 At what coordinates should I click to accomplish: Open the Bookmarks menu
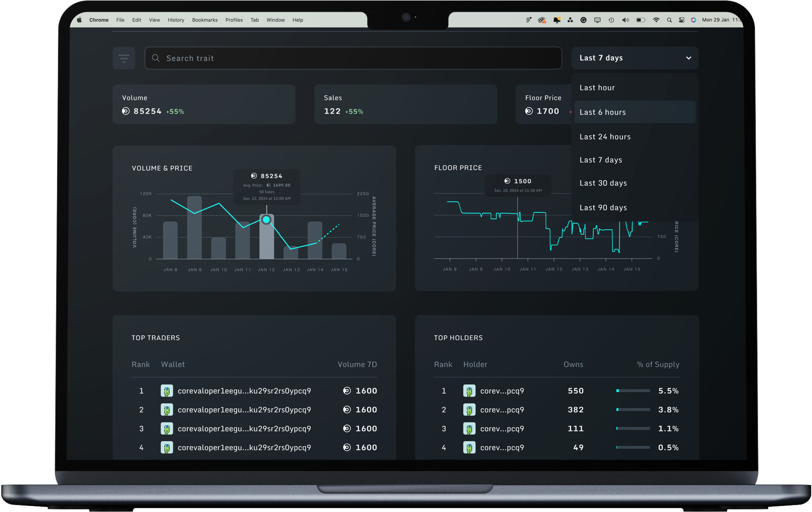coord(205,20)
